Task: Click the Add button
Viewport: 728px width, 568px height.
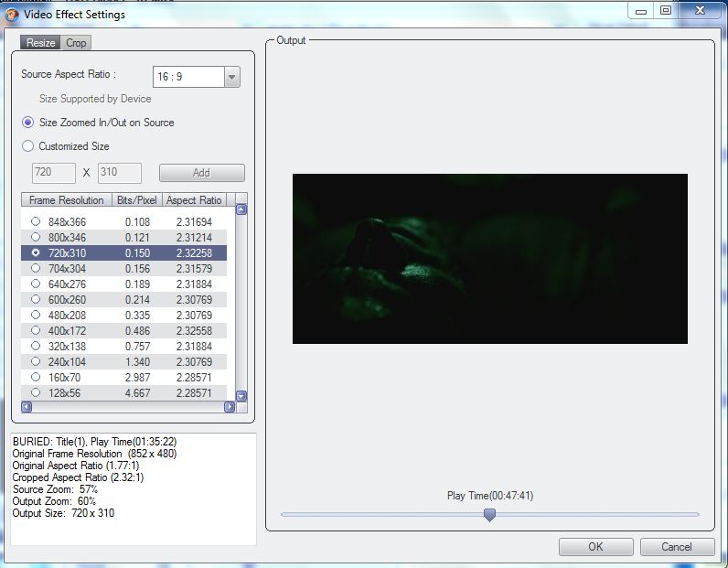Action: (201, 173)
